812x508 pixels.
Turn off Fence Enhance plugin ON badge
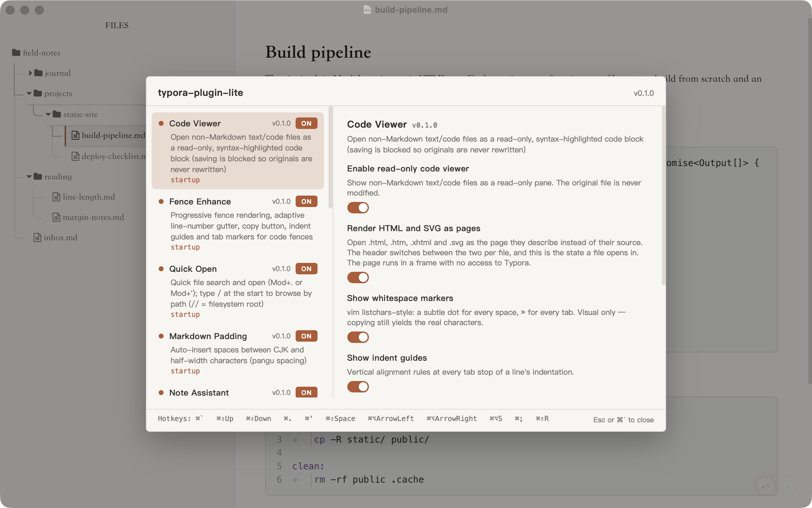(306, 202)
